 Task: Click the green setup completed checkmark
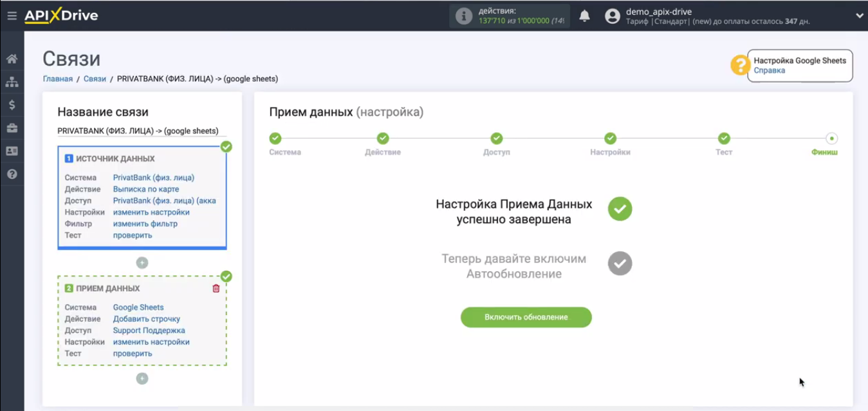(620, 209)
